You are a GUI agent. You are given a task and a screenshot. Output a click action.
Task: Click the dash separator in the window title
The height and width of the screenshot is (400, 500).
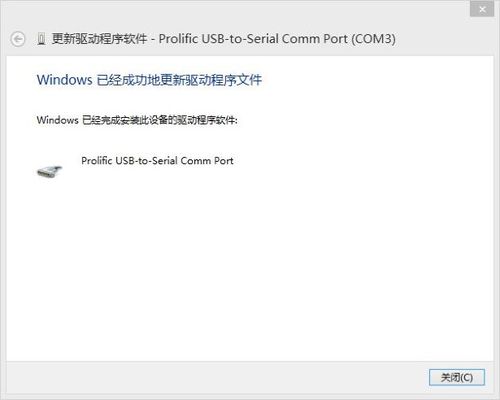[153, 40]
